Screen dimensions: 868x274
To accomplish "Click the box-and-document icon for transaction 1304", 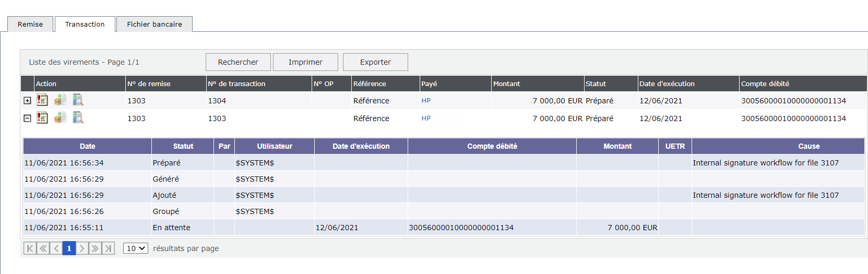I will [x=61, y=100].
